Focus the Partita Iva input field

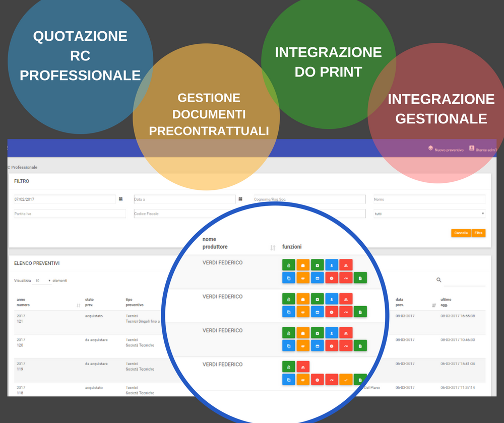click(x=70, y=214)
